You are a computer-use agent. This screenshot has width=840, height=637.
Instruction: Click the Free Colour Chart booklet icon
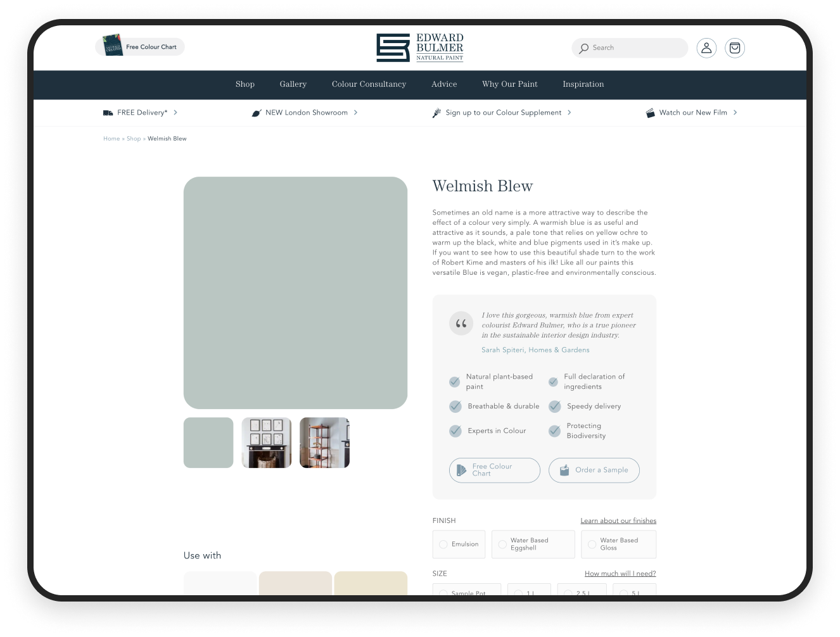113,46
